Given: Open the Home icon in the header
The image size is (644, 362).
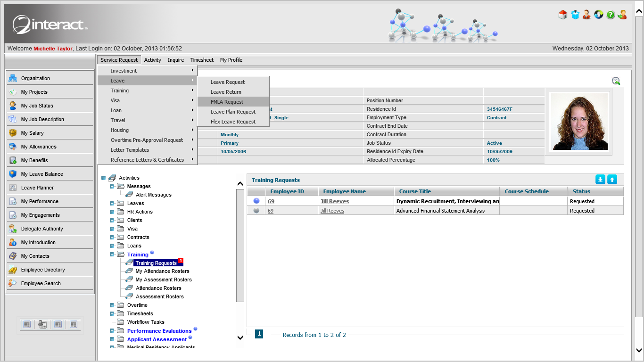Looking at the screenshot, I should click(563, 15).
